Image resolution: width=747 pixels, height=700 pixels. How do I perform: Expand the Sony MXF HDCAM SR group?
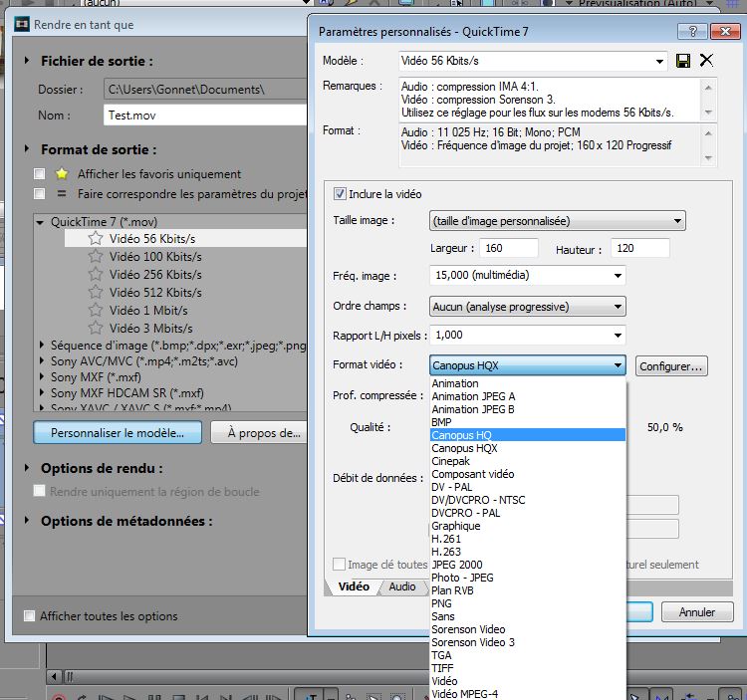pos(42,393)
